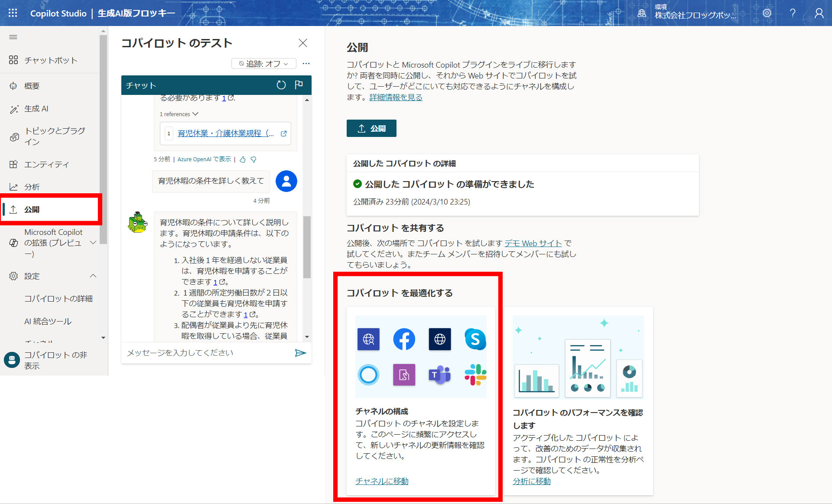
Task: Click the chat scrollbar thumb
Action: 307,247
